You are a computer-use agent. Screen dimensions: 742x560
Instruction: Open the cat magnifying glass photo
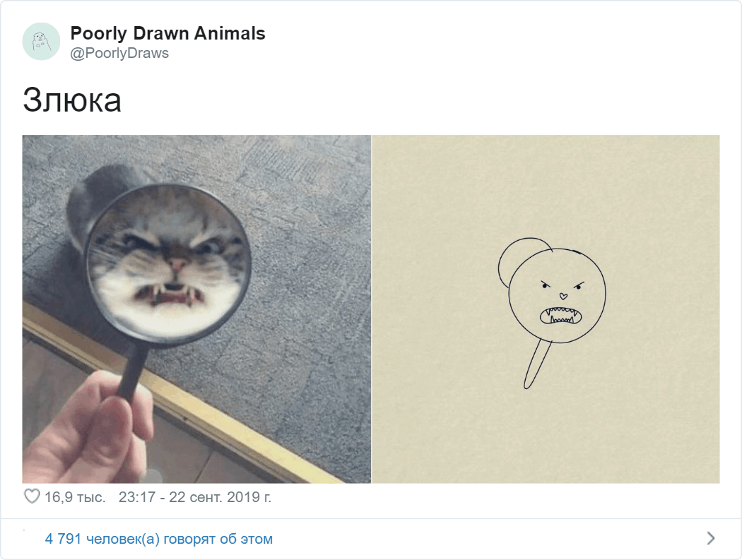click(x=196, y=309)
